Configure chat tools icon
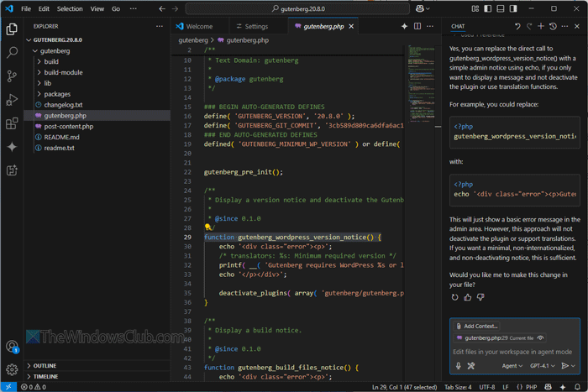 click(x=471, y=366)
